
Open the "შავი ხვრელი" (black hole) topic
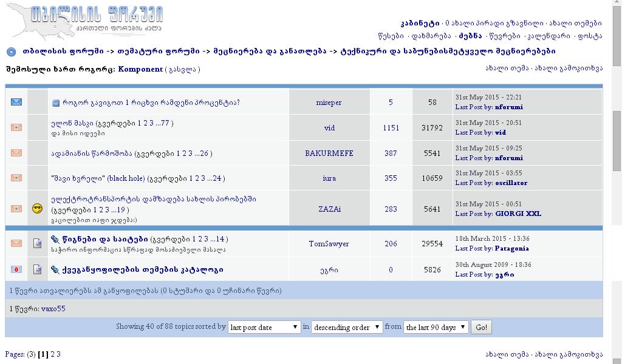point(98,178)
